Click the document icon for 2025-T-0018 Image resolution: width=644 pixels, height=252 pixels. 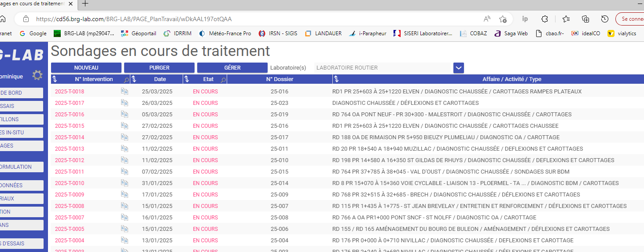(x=125, y=92)
